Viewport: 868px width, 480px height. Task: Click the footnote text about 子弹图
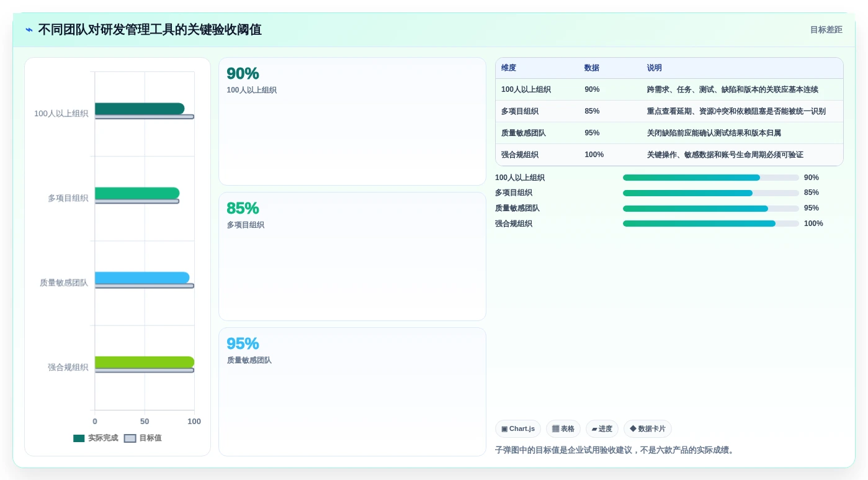[x=615, y=450]
